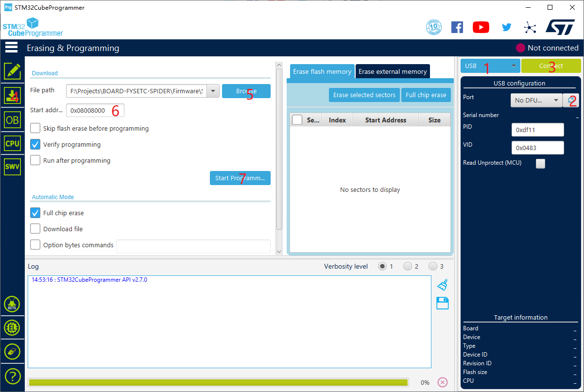Open Erasing & Programming download icon
The height and width of the screenshot is (392, 584).
click(x=12, y=95)
